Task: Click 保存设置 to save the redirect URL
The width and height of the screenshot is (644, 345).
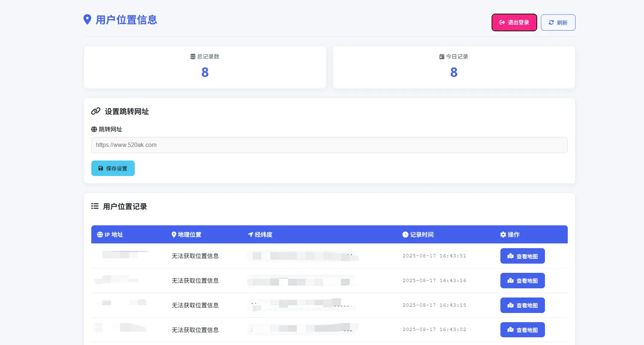Action: pos(113,168)
